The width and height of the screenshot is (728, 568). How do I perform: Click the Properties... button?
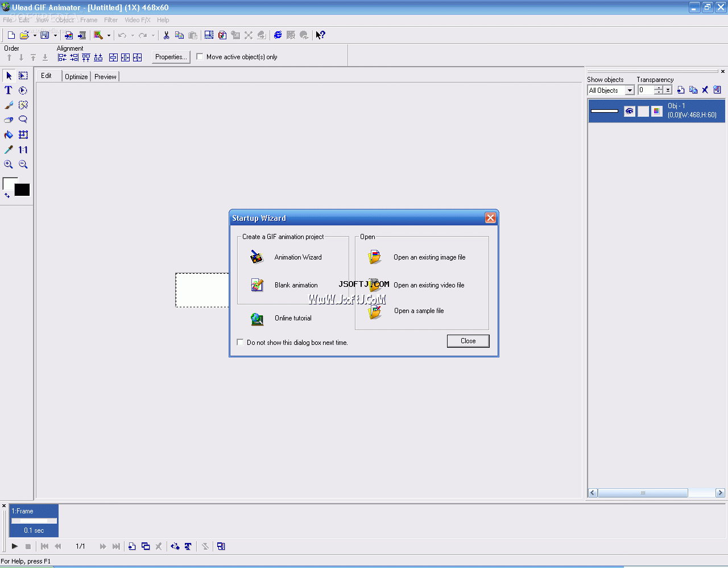pos(171,57)
